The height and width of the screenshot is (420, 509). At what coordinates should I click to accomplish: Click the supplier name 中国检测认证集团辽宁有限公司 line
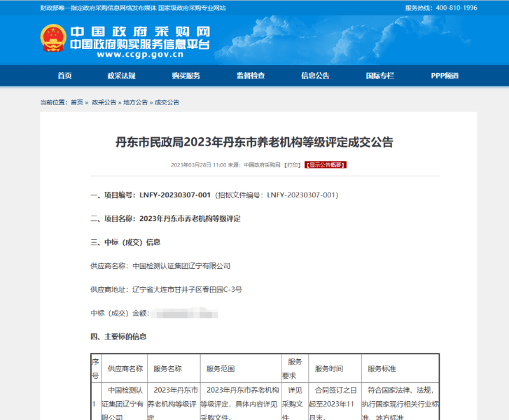pyautogui.click(x=160, y=266)
